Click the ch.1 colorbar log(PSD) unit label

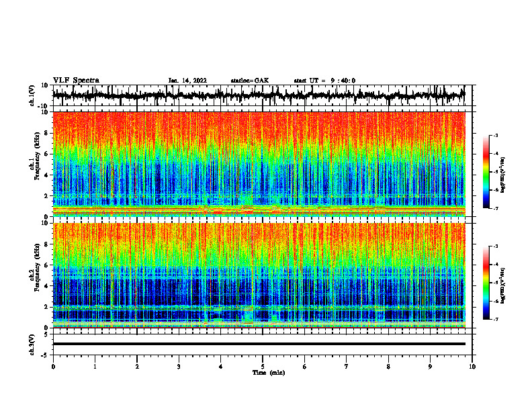click(503, 175)
